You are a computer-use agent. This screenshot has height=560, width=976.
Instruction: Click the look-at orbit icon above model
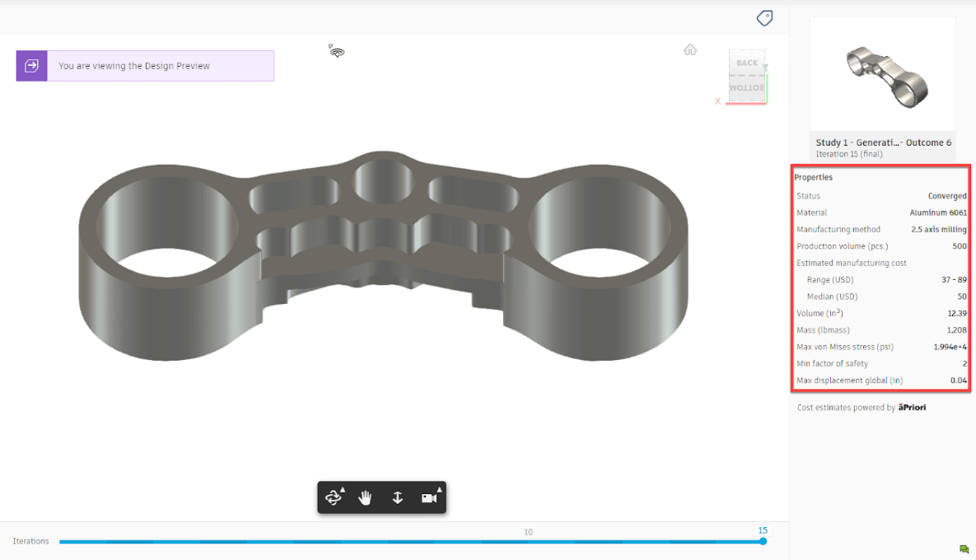pos(336,51)
